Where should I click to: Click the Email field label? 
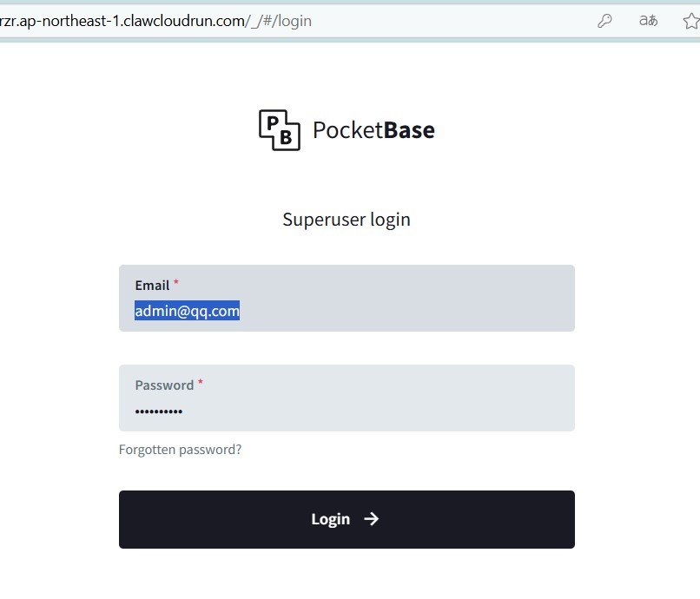(x=152, y=285)
